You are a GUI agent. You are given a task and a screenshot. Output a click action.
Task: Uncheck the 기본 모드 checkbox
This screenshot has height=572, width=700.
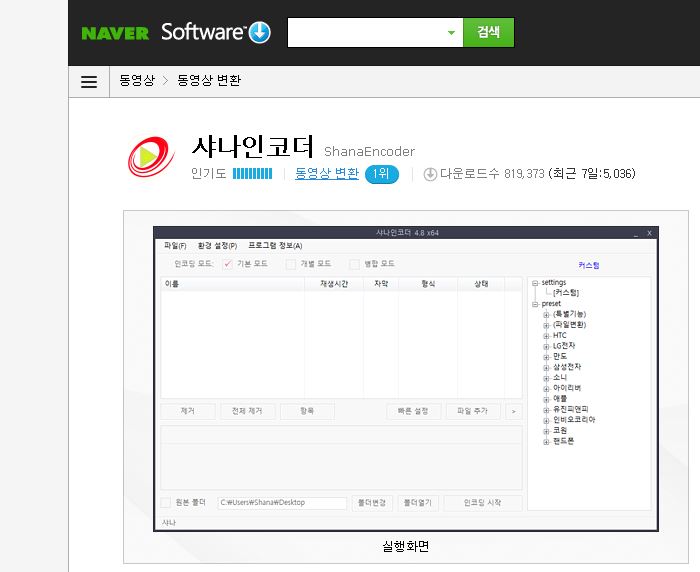[x=227, y=263]
